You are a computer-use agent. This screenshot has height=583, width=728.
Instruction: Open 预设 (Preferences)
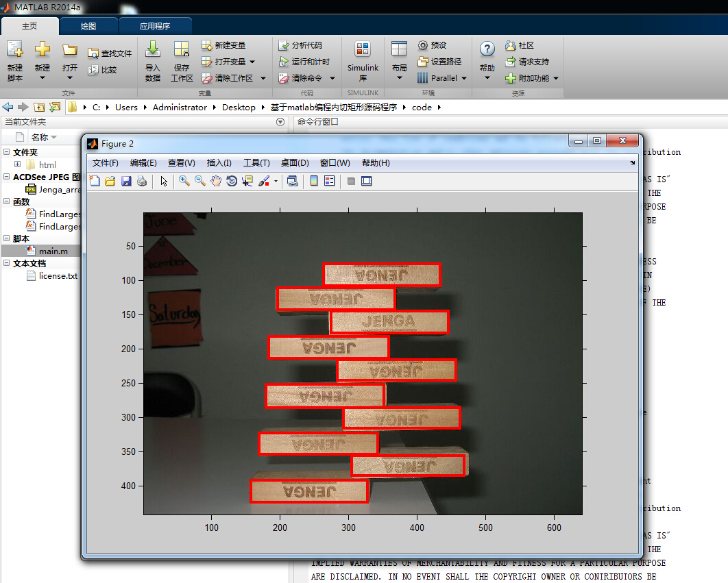point(433,45)
